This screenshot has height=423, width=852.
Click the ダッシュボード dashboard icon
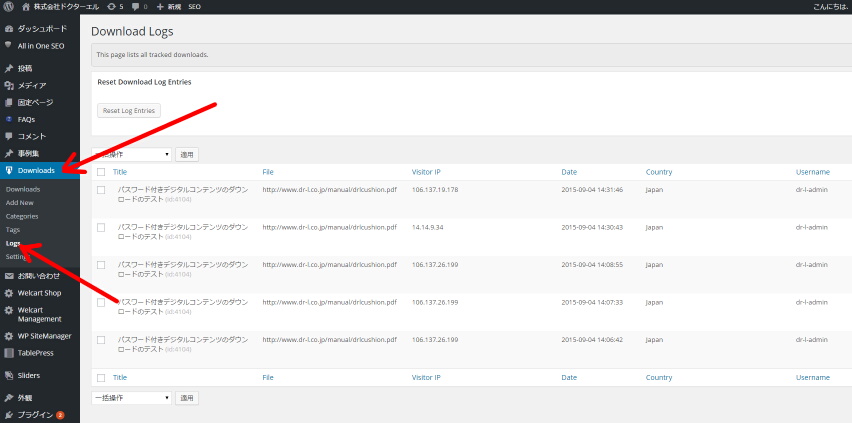tap(9, 29)
